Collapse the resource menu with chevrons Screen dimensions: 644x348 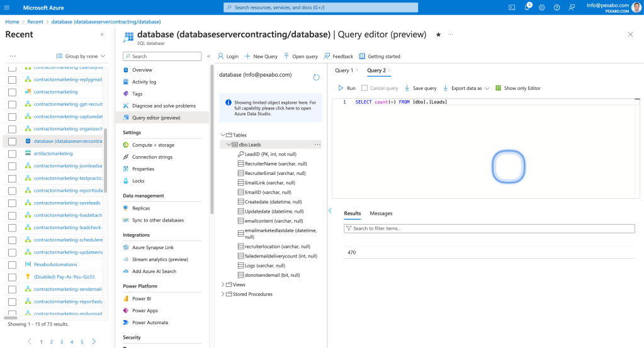[208, 56]
